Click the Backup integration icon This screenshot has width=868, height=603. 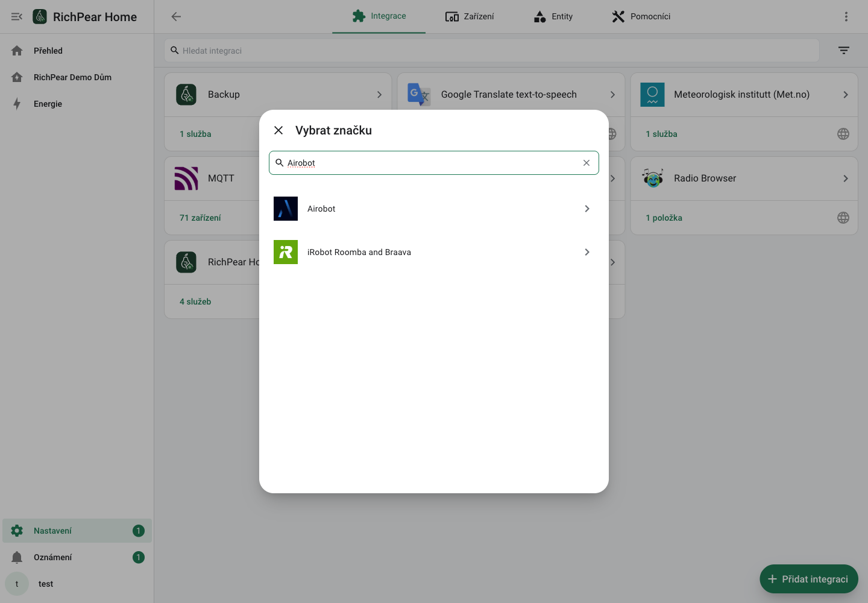(186, 95)
